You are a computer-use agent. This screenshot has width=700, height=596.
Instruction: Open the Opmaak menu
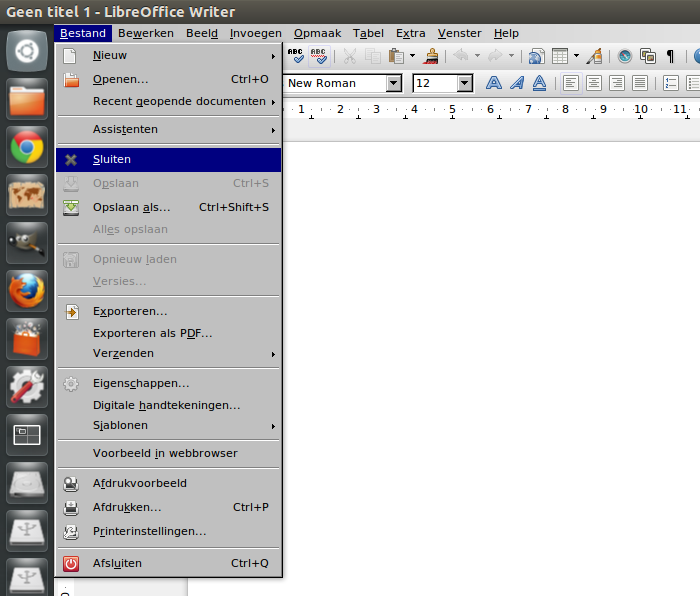point(317,33)
